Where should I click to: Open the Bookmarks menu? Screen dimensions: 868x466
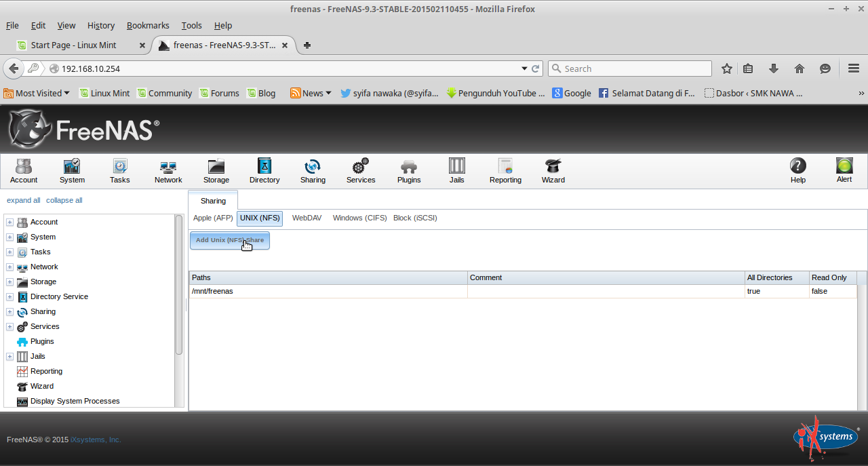pyautogui.click(x=148, y=25)
